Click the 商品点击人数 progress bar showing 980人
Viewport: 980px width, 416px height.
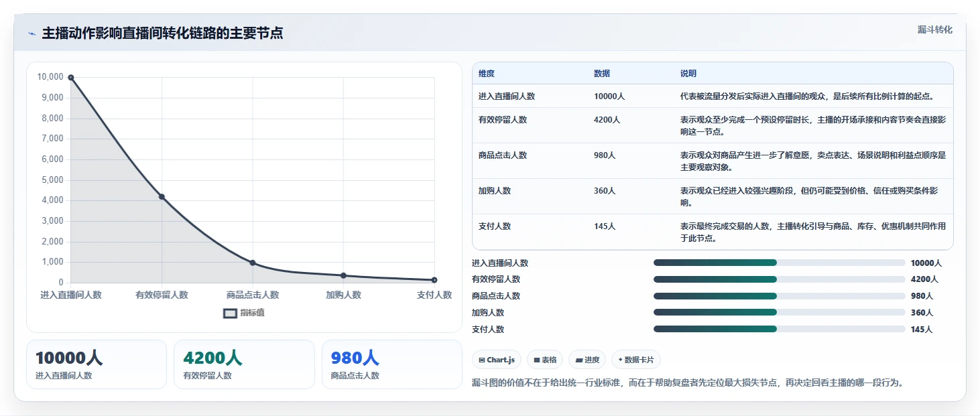click(779, 295)
